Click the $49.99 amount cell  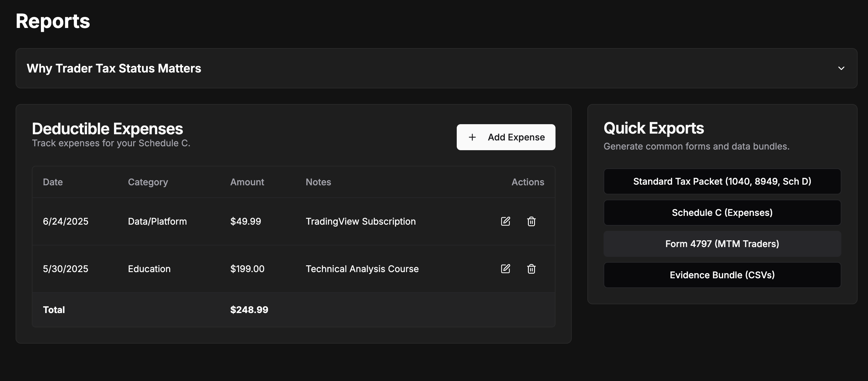(x=246, y=221)
